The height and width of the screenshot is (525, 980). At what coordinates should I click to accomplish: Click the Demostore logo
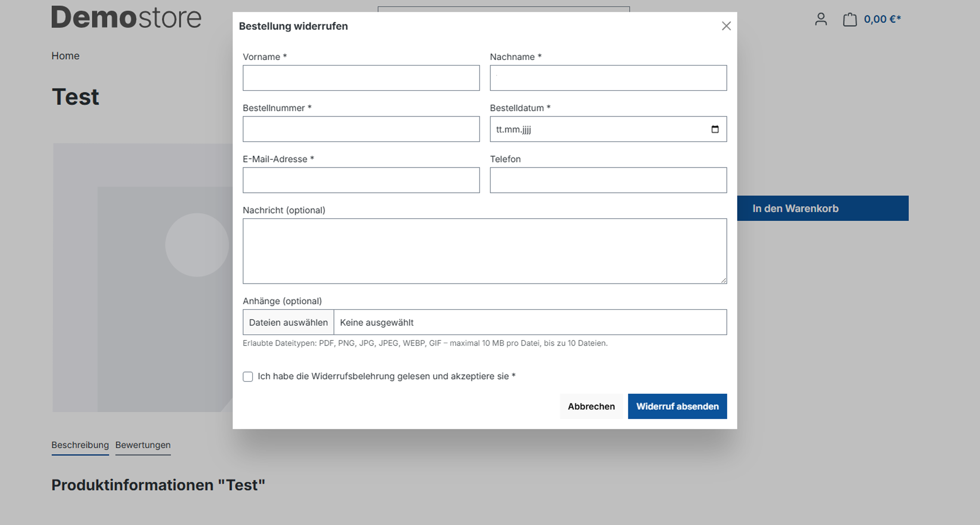pyautogui.click(x=126, y=17)
